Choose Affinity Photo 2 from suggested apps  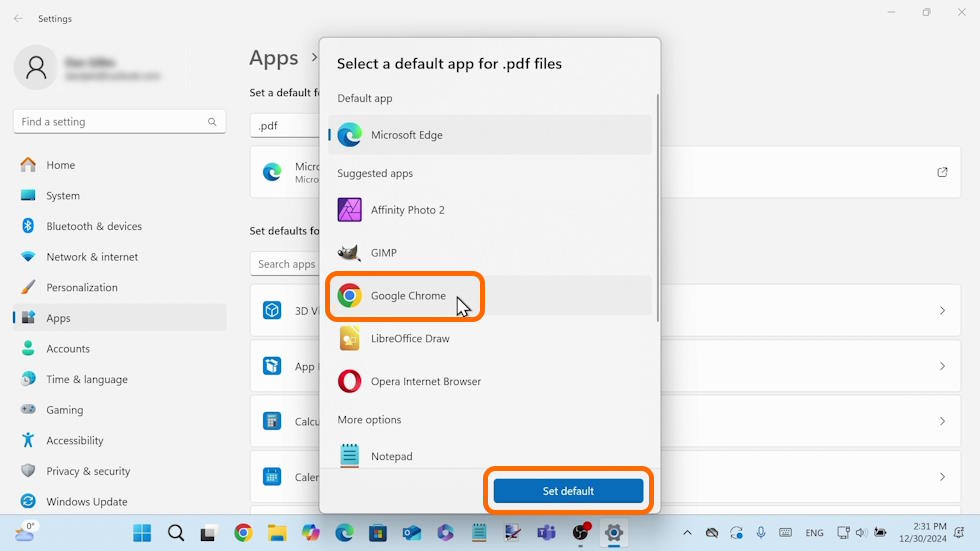tap(490, 210)
